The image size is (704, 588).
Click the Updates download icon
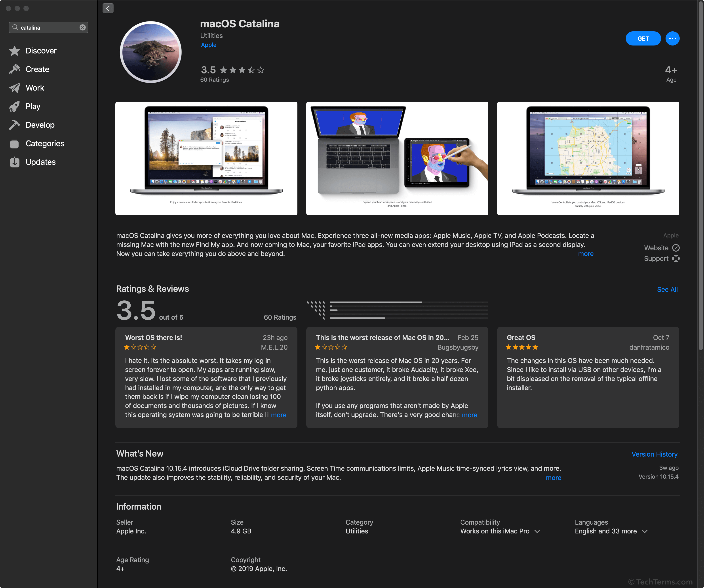[x=15, y=162]
